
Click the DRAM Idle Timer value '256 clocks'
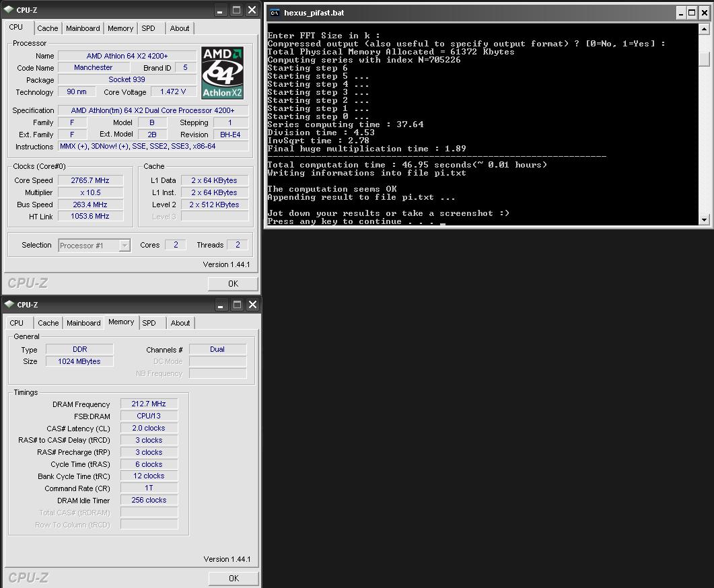pos(149,500)
